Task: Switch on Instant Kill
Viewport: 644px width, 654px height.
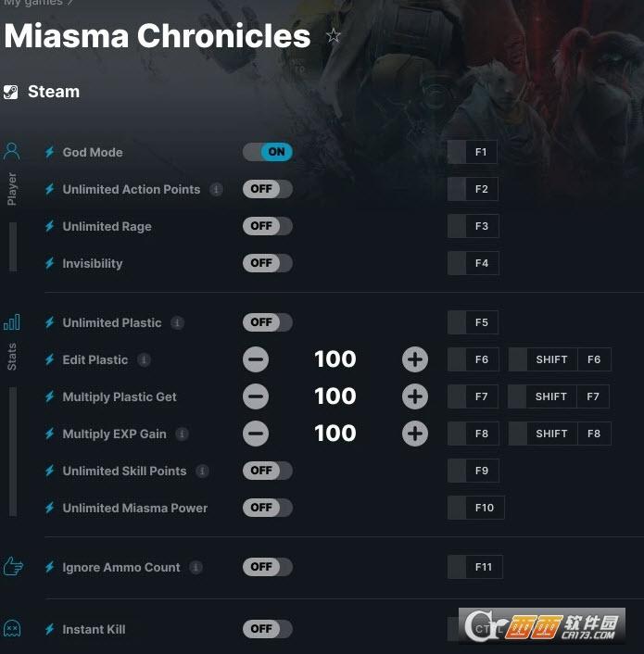Action: click(268, 629)
